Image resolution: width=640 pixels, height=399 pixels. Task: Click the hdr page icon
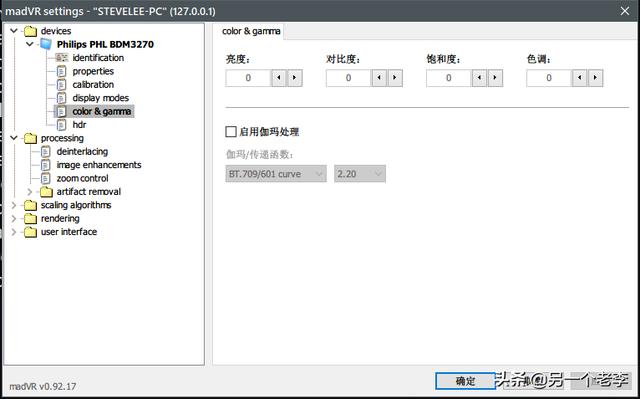61,125
